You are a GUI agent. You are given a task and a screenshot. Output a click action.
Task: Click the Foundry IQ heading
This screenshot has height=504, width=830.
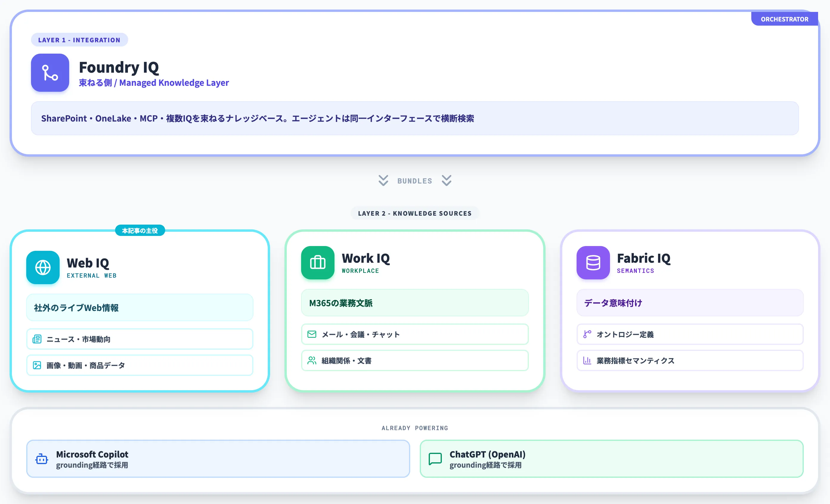coord(119,67)
